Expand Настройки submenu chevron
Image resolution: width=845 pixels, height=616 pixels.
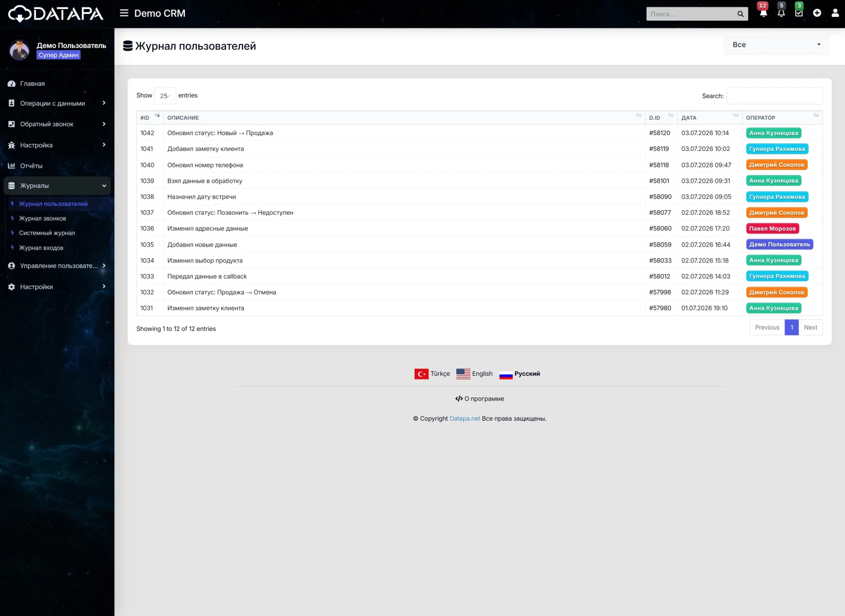coord(104,287)
